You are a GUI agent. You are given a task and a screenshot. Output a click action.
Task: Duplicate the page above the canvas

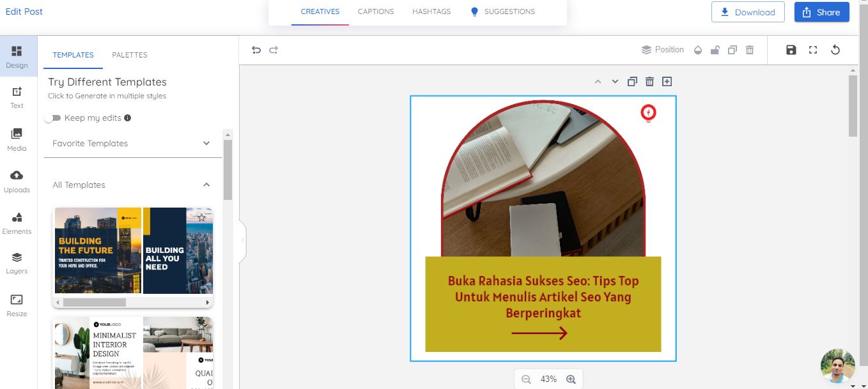pos(632,82)
